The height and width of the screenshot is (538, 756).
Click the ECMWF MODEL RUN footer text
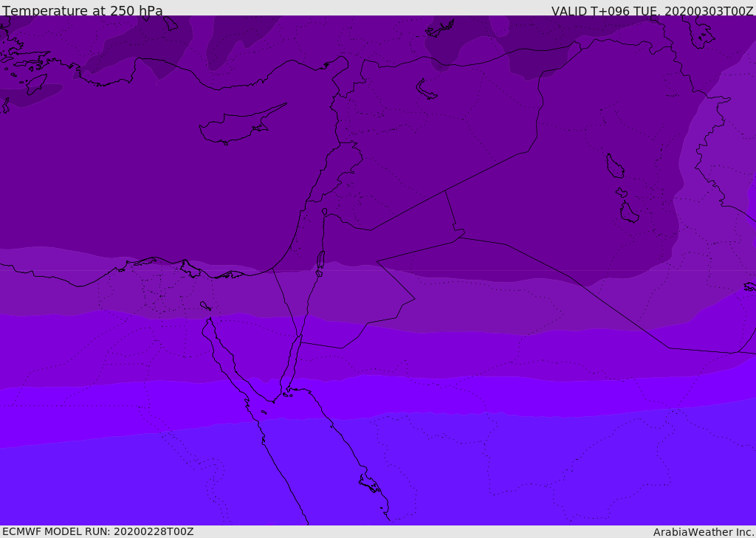[98, 531]
